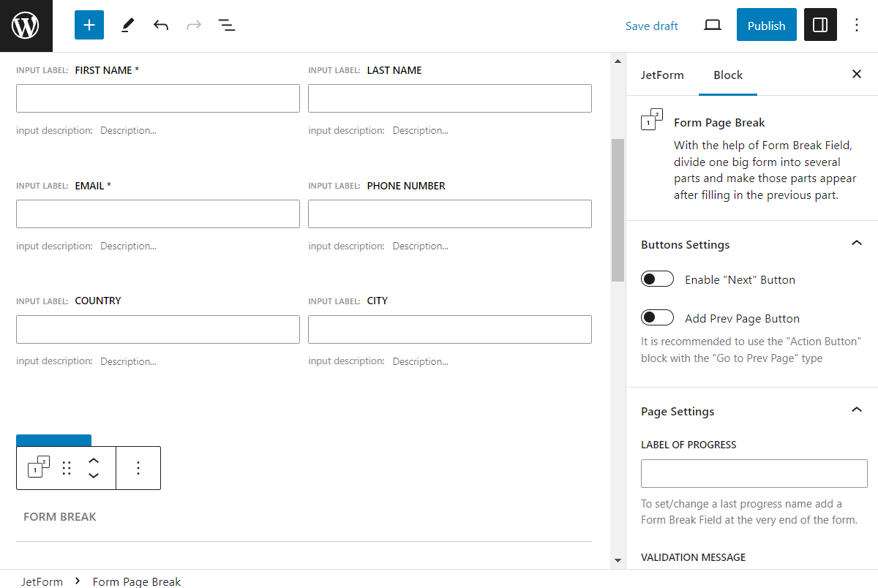This screenshot has height=588, width=878.
Task: Click the Undo arrow
Action: 161,26
